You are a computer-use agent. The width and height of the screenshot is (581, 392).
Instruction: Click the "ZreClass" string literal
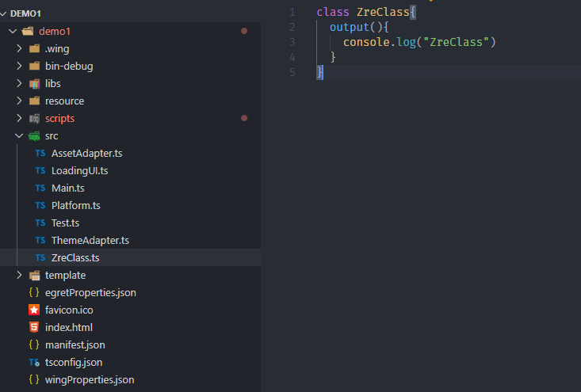click(x=456, y=42)
